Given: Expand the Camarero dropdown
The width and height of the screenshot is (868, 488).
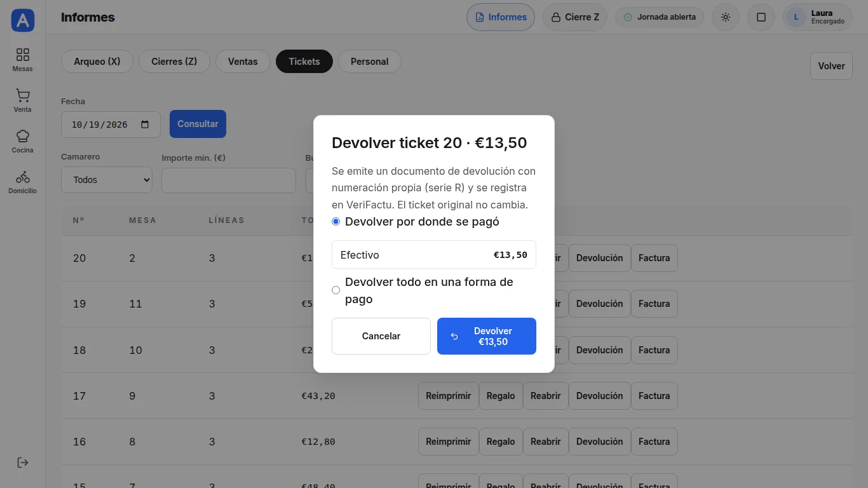Looking at the screenshot, I should click(x=107, y=180).
